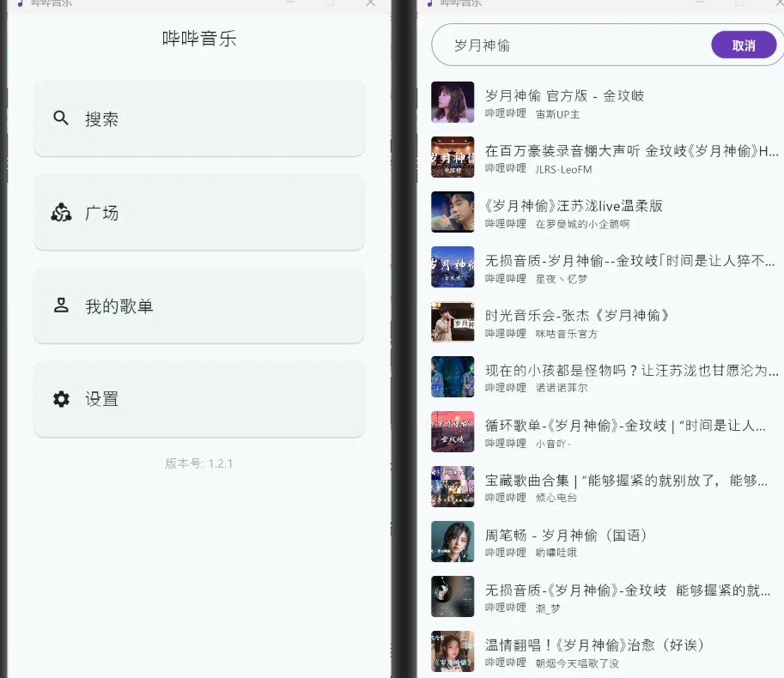This screenshot has height=678, width=784.
Task: Select the title 在百万豪装录音棚大声听 金玟岐
Action: click(631, 150)
